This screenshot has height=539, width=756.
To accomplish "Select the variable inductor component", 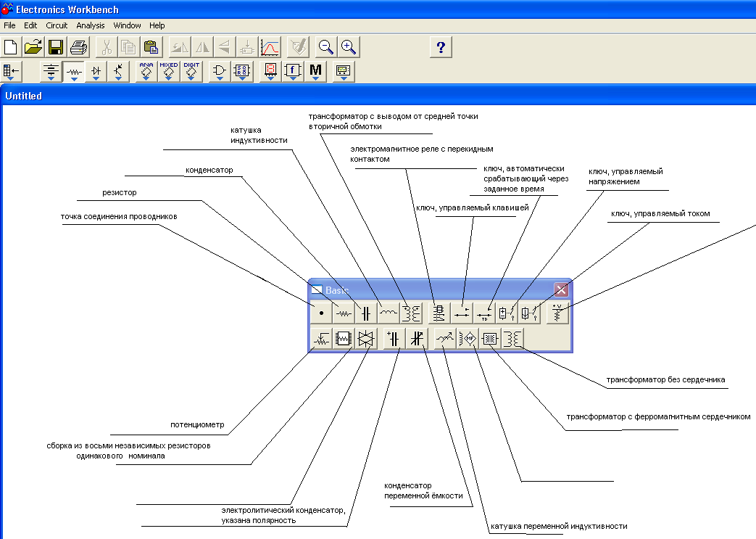I will [444, 339].
